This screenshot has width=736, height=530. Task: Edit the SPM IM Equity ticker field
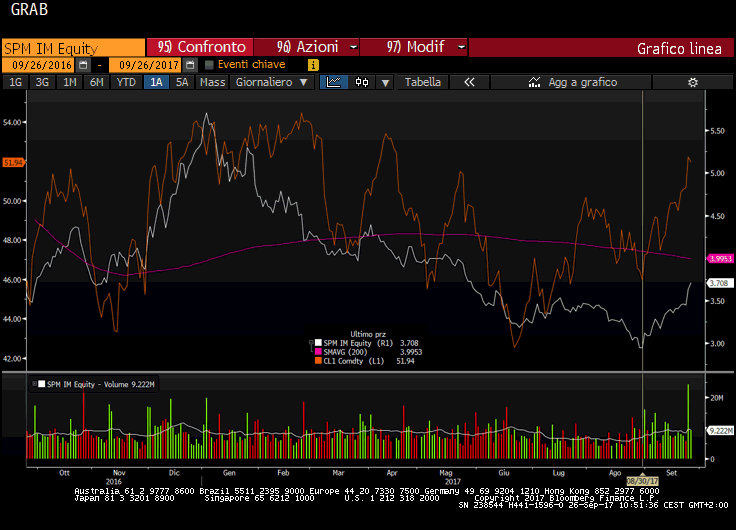(73, 48)
